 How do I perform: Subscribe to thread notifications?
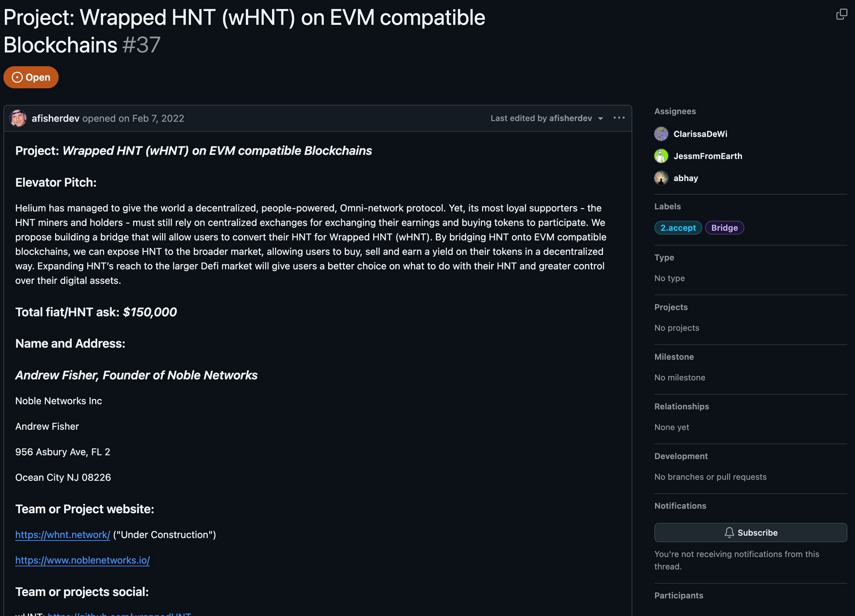[x=750, y=533]
